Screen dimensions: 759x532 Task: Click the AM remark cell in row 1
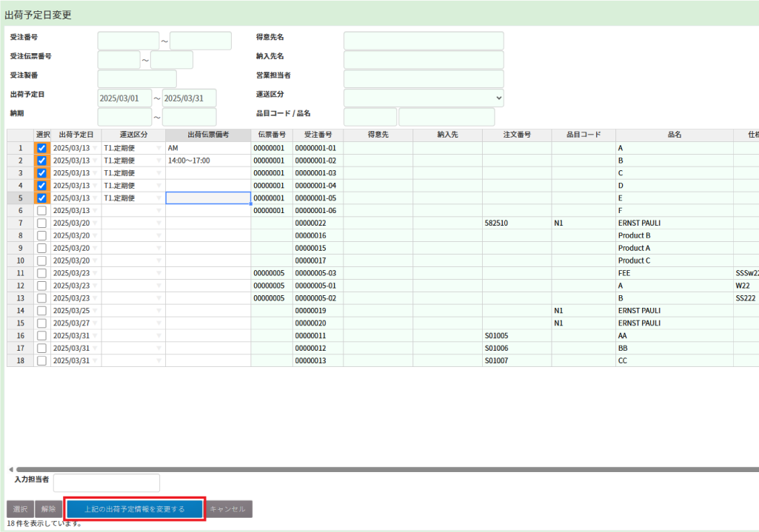208,148
